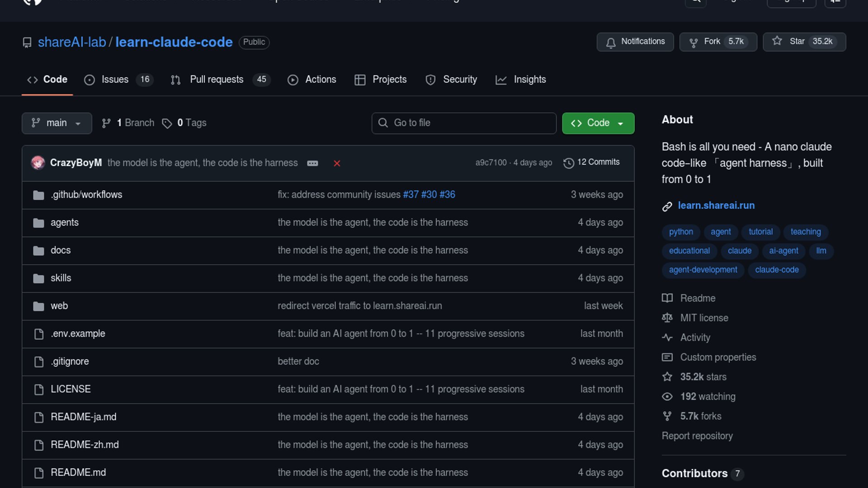Click the claude-code topic tag

pos(776,270)
